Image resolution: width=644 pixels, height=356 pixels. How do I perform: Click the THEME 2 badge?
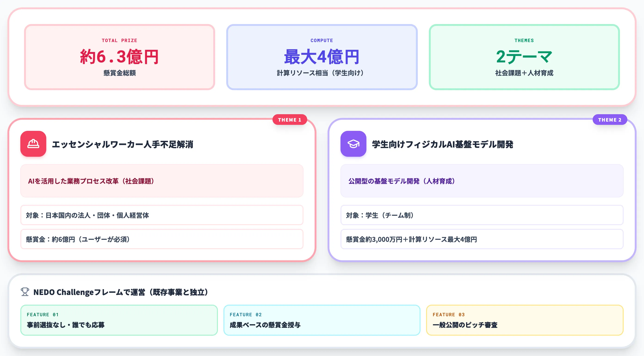[x=610, y=120]
